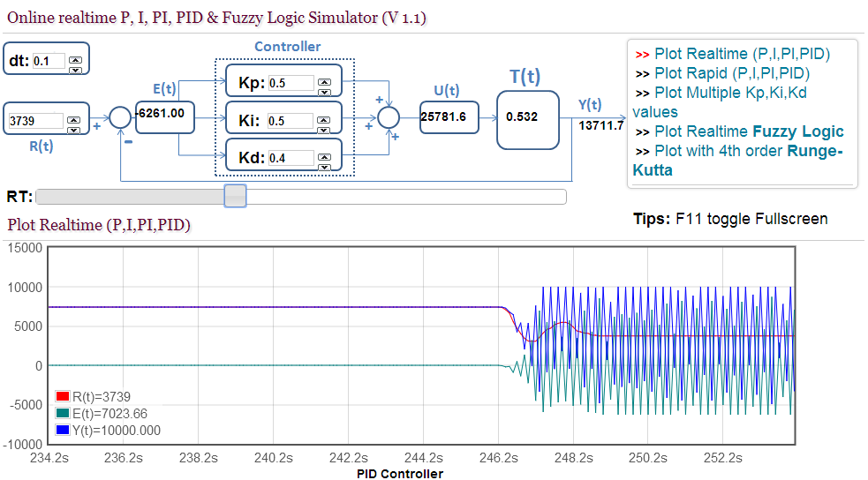Click the R(t) setpoint input field
The image size is (868, 480).
coord(35,121)
